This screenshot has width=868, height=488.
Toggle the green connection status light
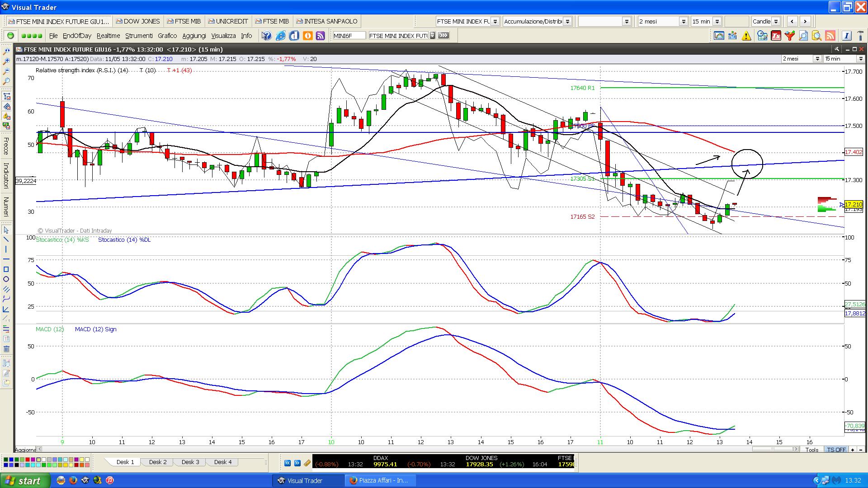coord(10,36)
